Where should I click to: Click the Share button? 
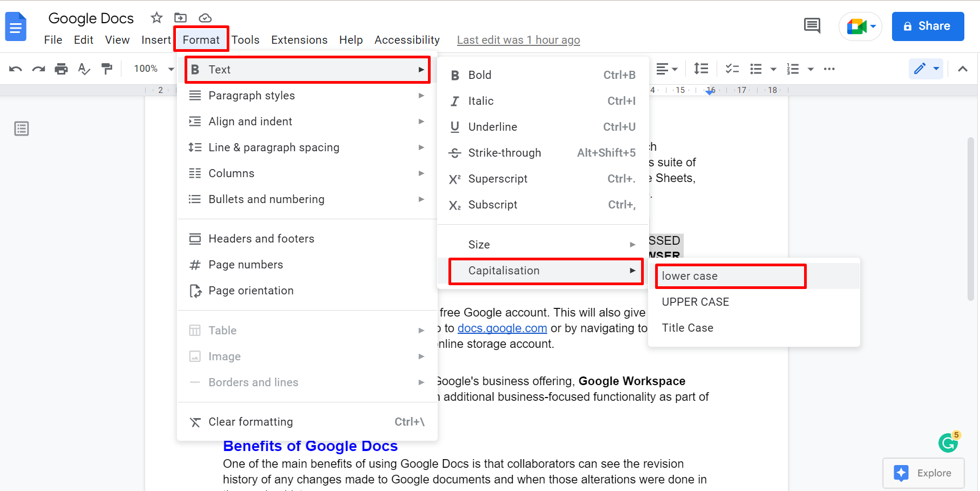pyautogui.click(x=928, y=26)
